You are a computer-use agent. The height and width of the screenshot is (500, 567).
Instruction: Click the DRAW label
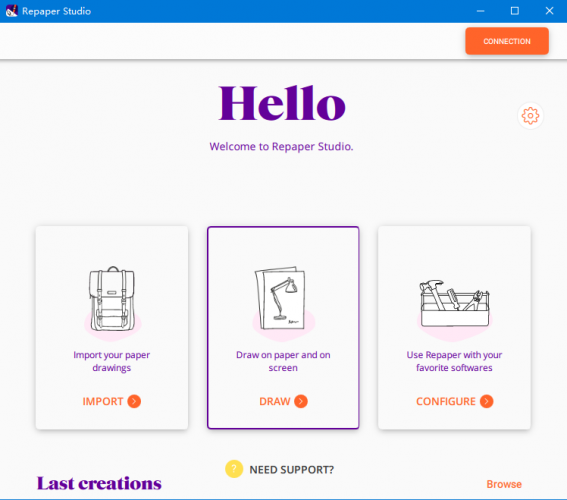click(274, 401)
